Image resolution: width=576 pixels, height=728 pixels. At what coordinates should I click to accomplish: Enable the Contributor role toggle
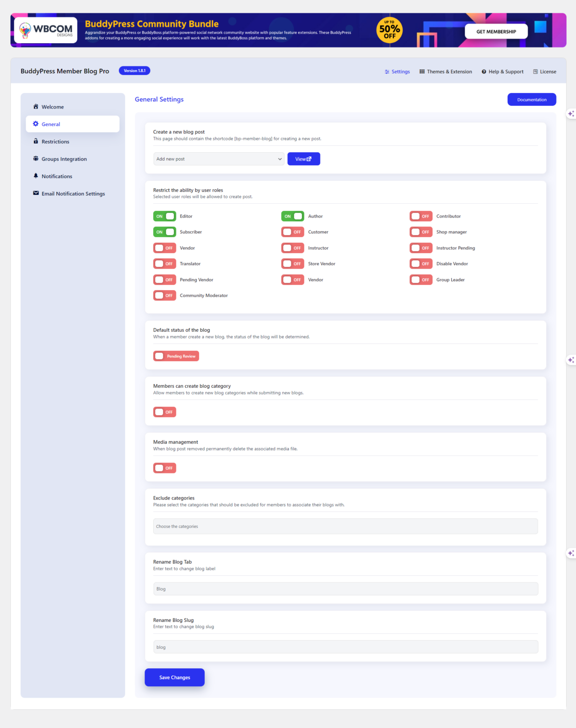click(421, 216)
